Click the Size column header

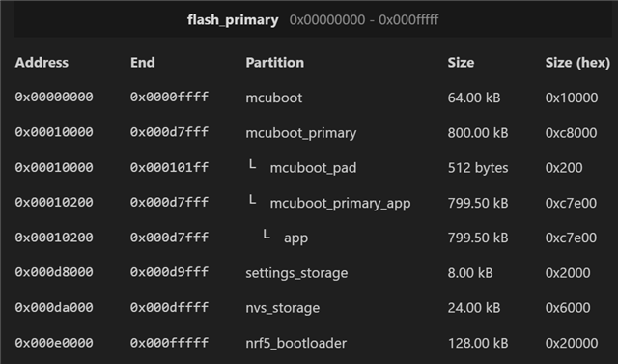tap(461, 63)
